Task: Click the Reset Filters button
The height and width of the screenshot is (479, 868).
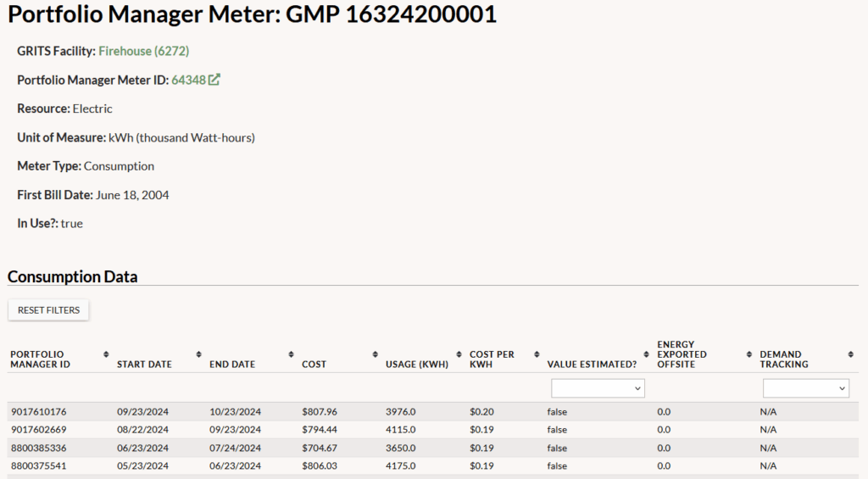Action: (x=48, y=310)
